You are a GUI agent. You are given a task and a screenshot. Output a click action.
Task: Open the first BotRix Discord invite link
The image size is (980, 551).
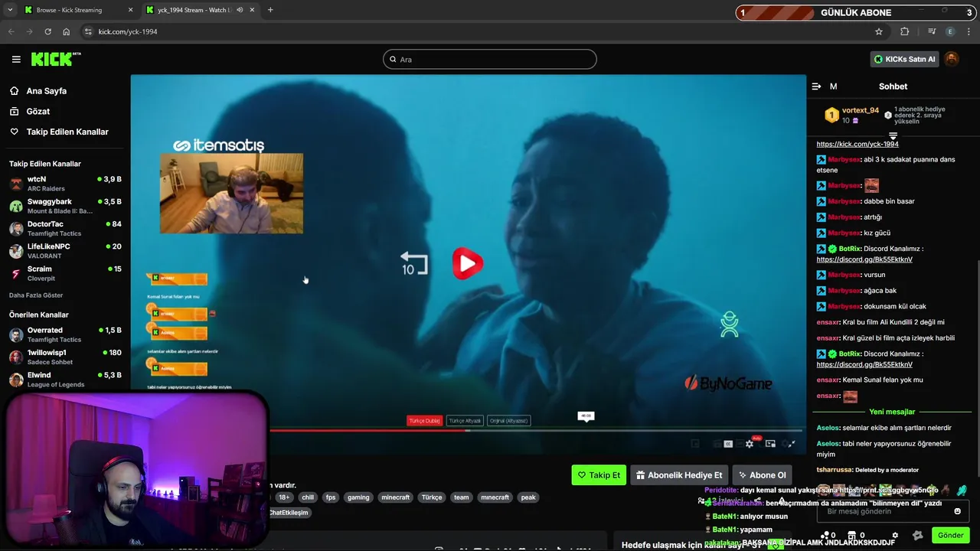click(864, 259)
